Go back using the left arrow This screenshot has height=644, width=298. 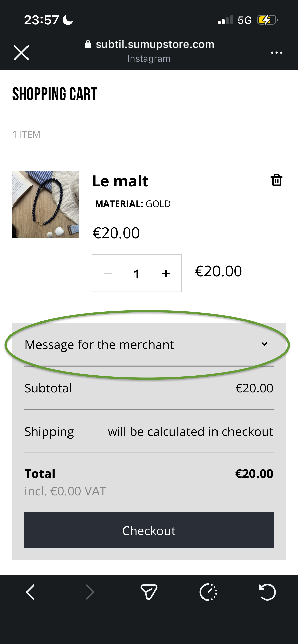[30, 592]
